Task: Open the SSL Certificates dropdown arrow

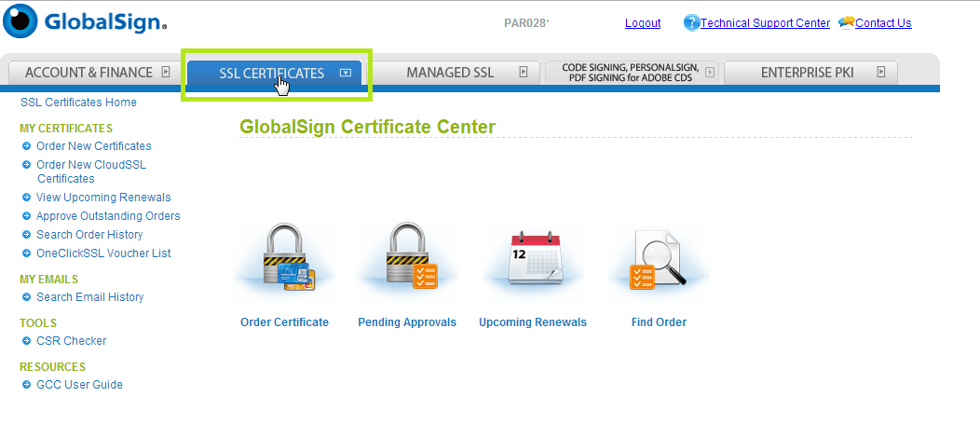Action: pyautogui.click(x=346, y=73)
